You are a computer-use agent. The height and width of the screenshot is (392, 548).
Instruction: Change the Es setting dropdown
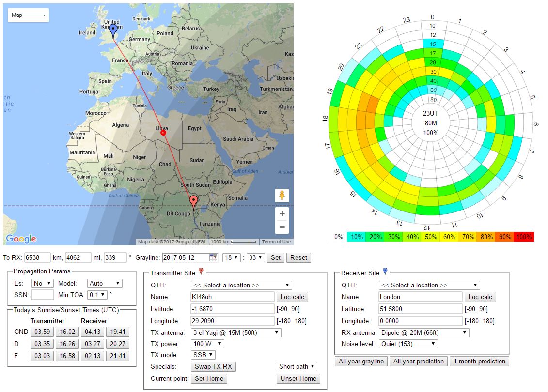pyautogui.click(x=42, y=283)
